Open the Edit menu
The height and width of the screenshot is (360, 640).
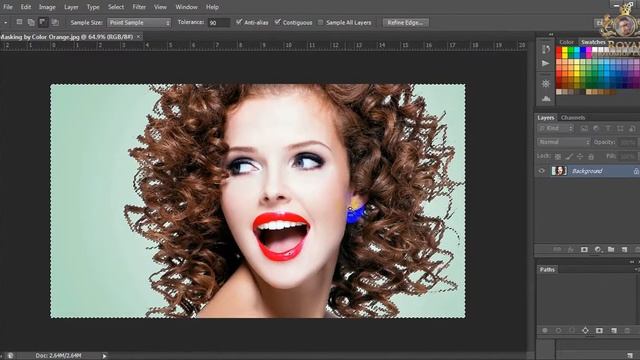click(x=26, y=7)
